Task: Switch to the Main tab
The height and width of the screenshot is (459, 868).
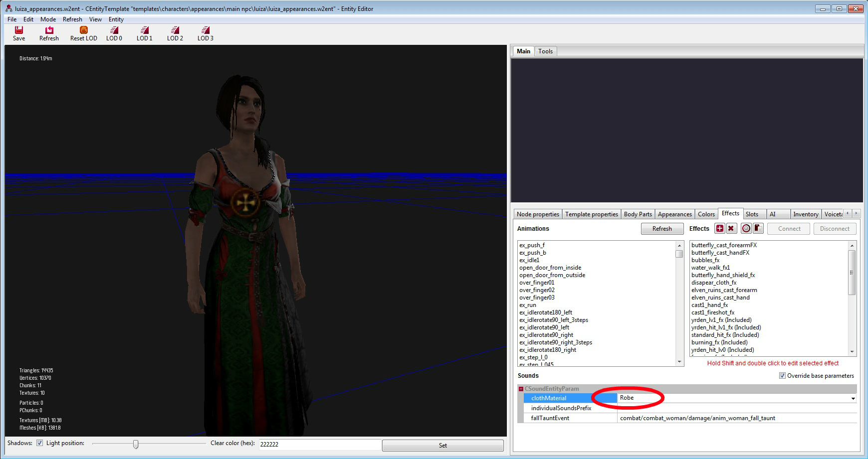Action: coord(523,51)
